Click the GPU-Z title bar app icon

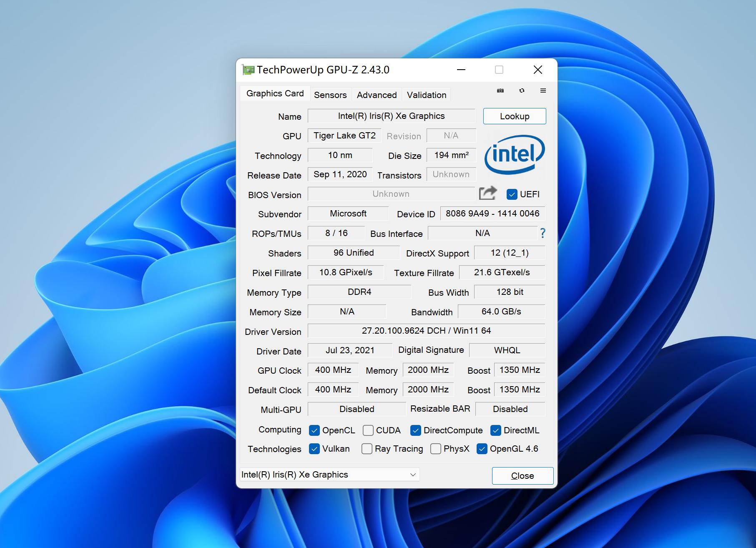click(x=248, y=70)
